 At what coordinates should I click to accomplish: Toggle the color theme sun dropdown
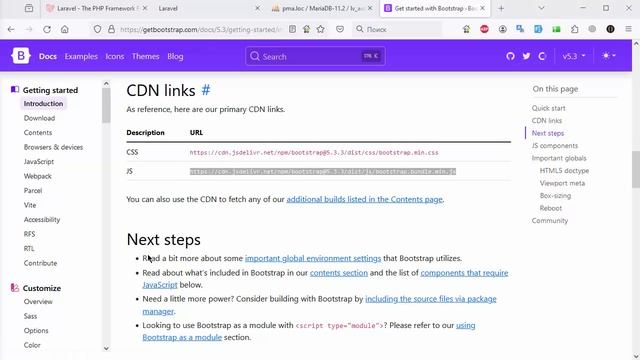(609, 56)
